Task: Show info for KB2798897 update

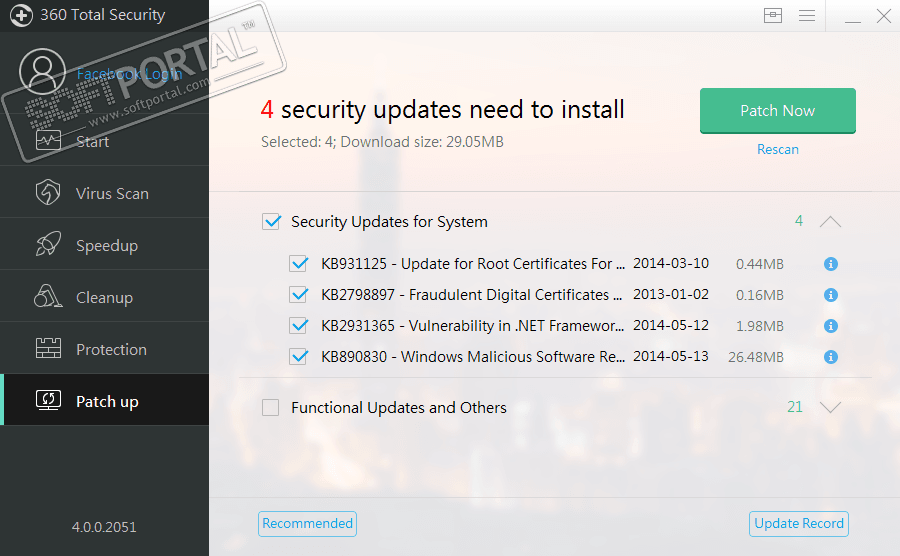Action: pos(831,295)
